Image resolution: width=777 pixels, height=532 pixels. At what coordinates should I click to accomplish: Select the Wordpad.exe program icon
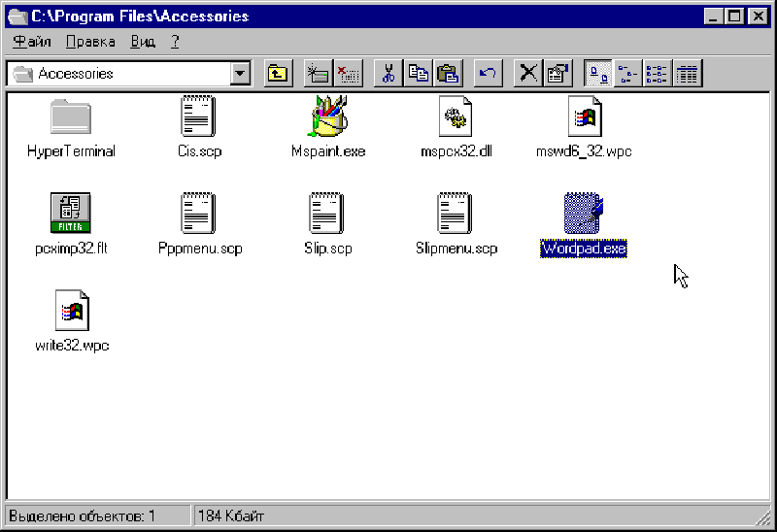pos(584,213)
